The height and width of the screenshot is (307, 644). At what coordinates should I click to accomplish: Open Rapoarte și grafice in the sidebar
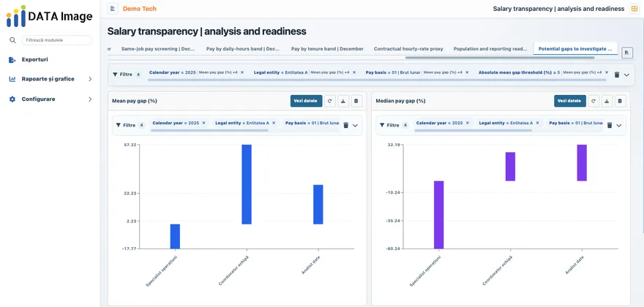[48, 79]
